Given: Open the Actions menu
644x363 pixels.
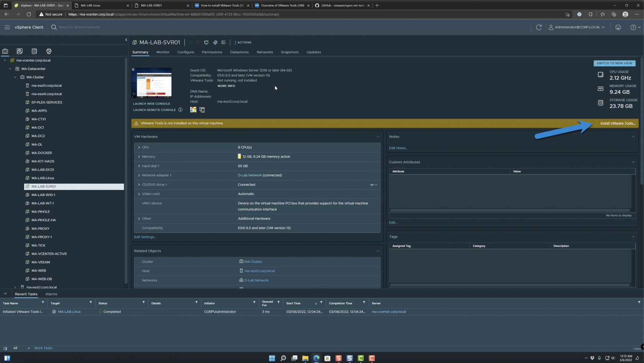Looking at the screenshot, I should point(243,42).
